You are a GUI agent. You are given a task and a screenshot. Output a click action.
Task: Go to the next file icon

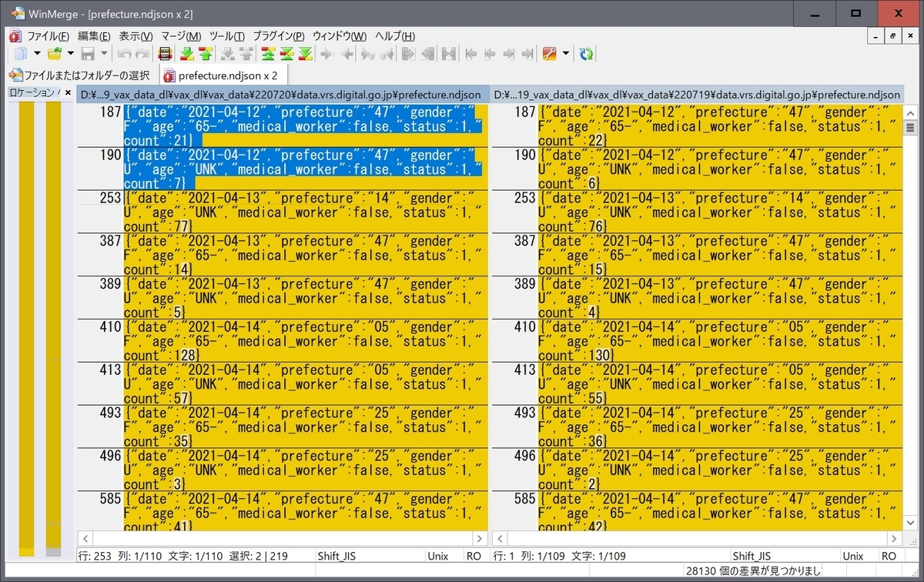(508, 54)
